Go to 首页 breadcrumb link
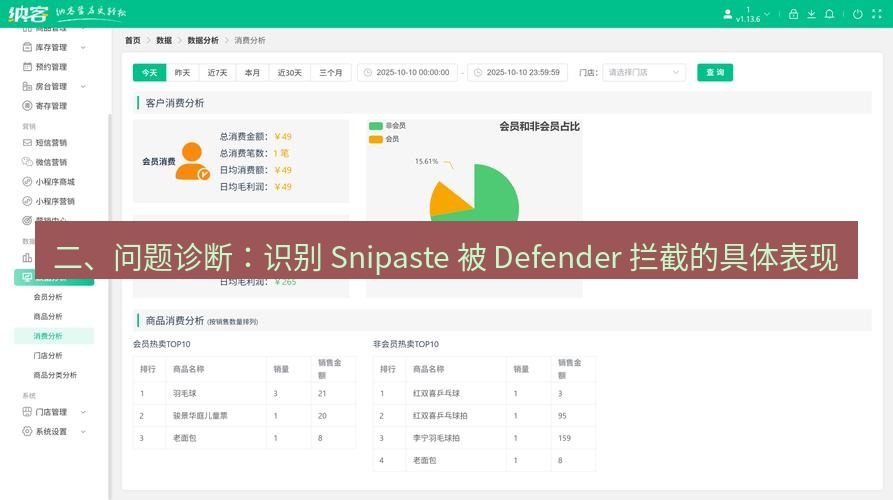Screen dimensions: 893x500 click(x=133, y=40)
